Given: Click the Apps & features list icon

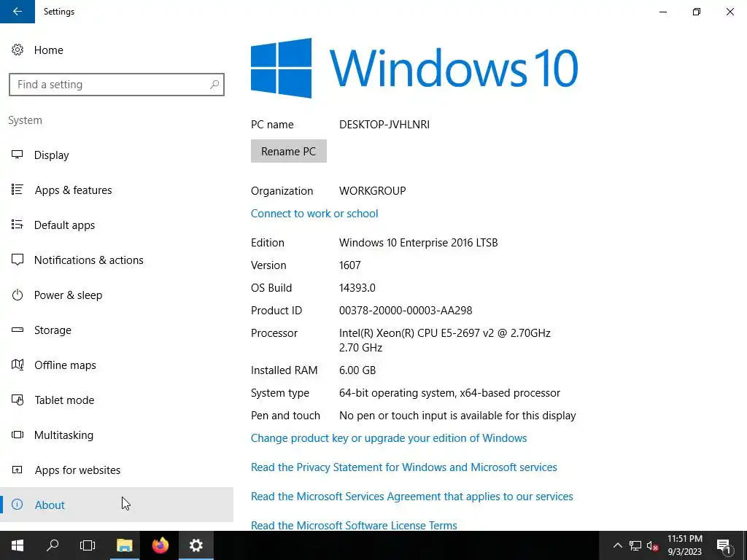Looking at the screenshot, I should point(18,190).
